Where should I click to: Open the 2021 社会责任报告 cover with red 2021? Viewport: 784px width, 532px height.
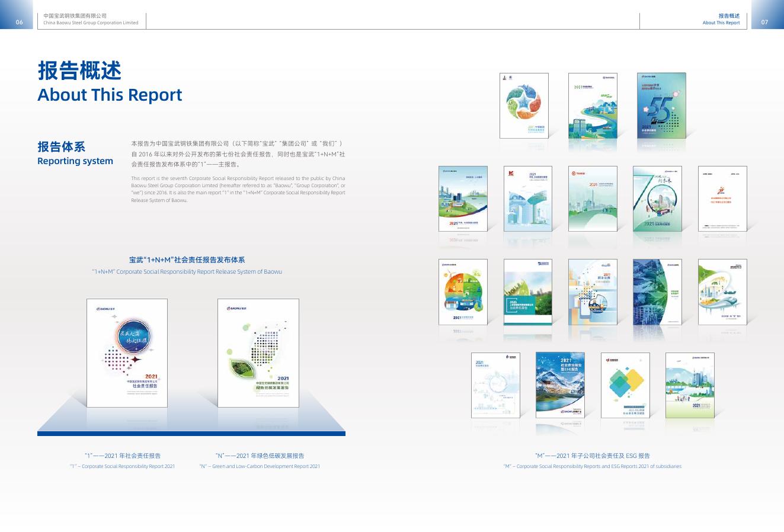click(127, 352)
